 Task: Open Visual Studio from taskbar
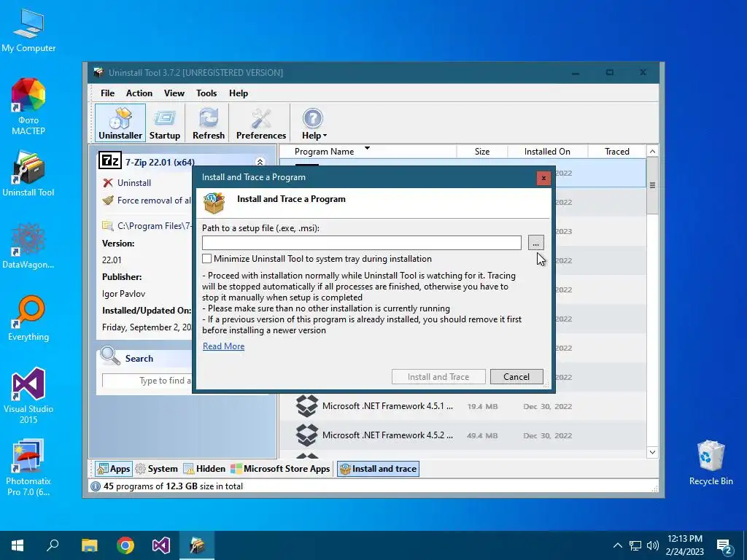[x=161, y=545]
